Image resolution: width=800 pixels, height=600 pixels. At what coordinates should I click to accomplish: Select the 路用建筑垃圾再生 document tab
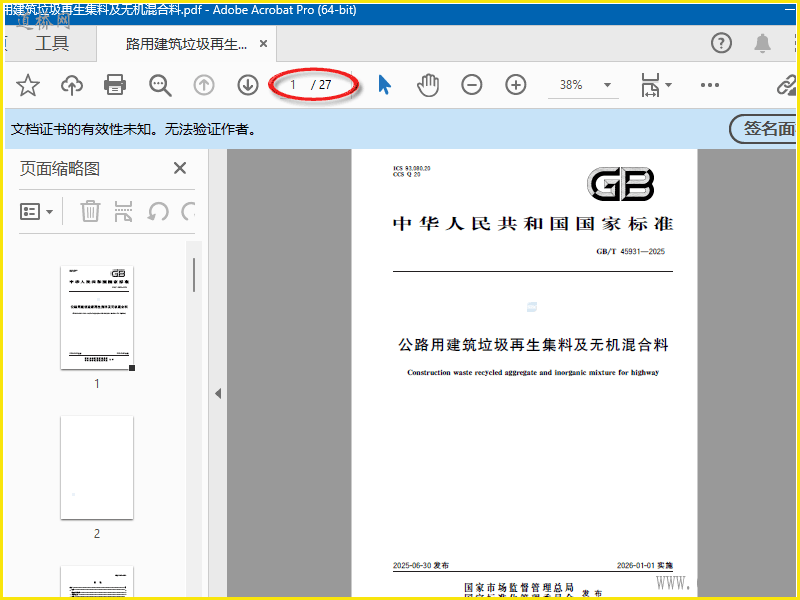(186, 44)
